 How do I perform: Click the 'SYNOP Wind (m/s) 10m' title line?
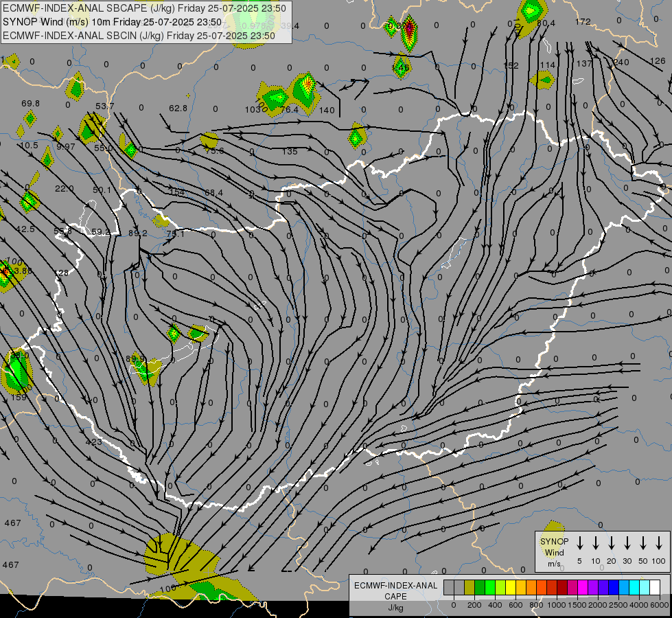113,22
